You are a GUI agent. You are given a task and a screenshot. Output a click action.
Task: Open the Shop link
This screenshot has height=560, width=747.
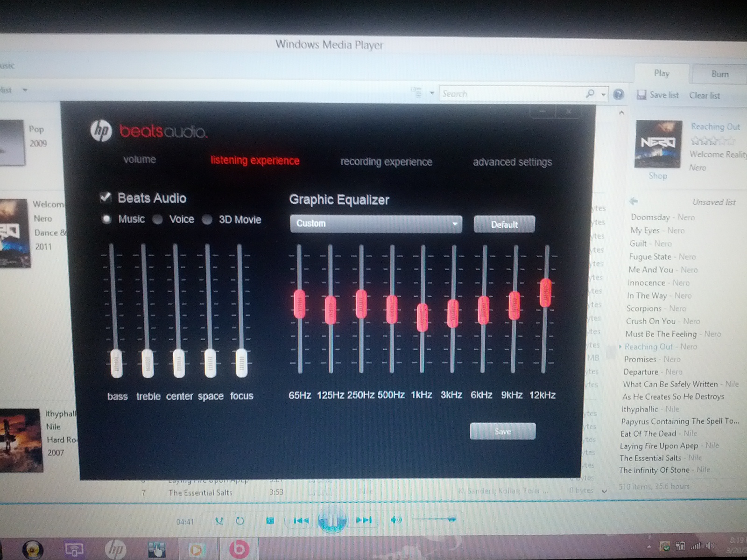(x=658, y=176)
